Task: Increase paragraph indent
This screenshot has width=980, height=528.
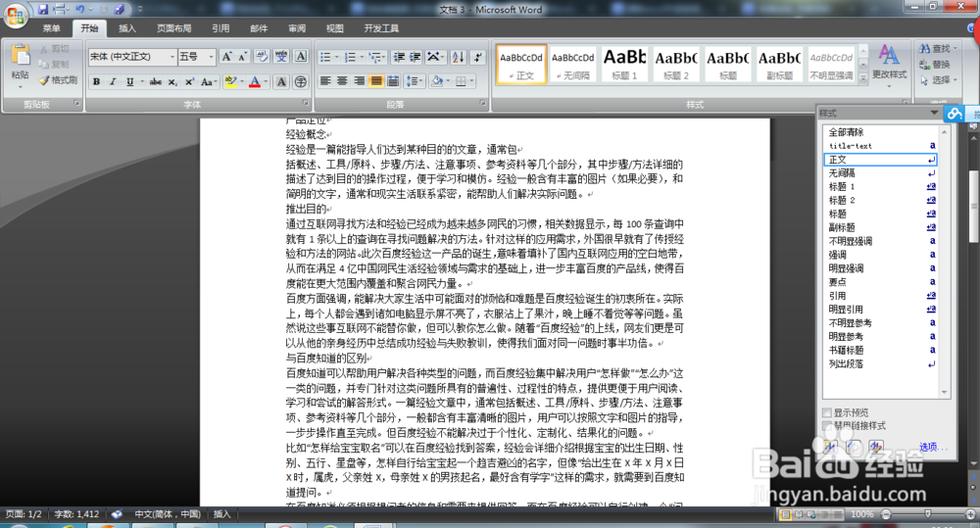Action: [415, 57]
